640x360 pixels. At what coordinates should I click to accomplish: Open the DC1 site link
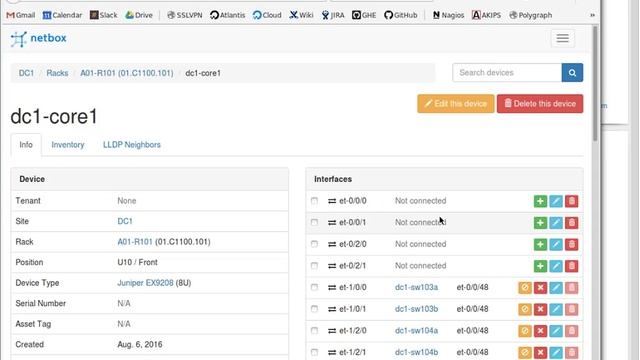[125, 221]
